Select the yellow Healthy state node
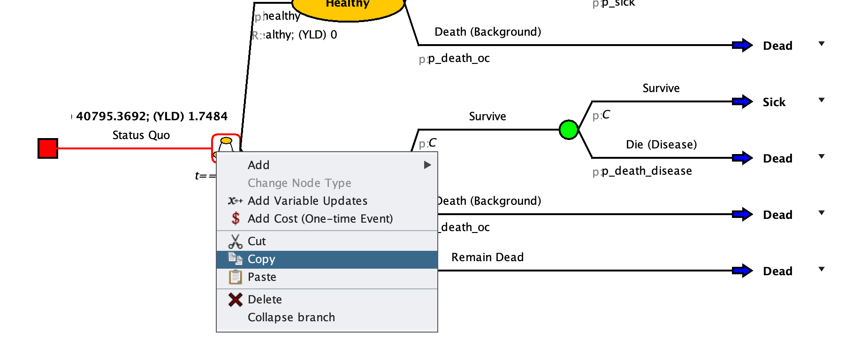This screenshot has height=341, width=868. point(348,7)
